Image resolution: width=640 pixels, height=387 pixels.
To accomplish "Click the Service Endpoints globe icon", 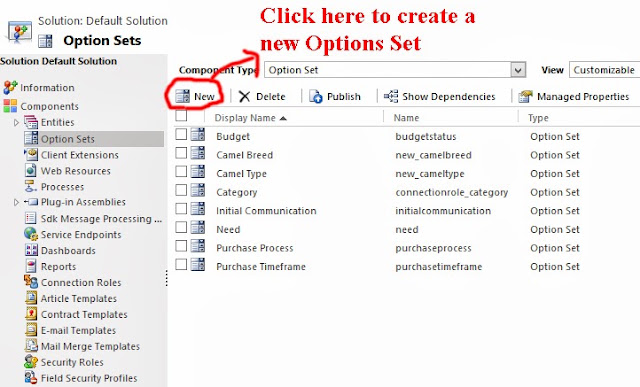I will [x=31, y=234].
